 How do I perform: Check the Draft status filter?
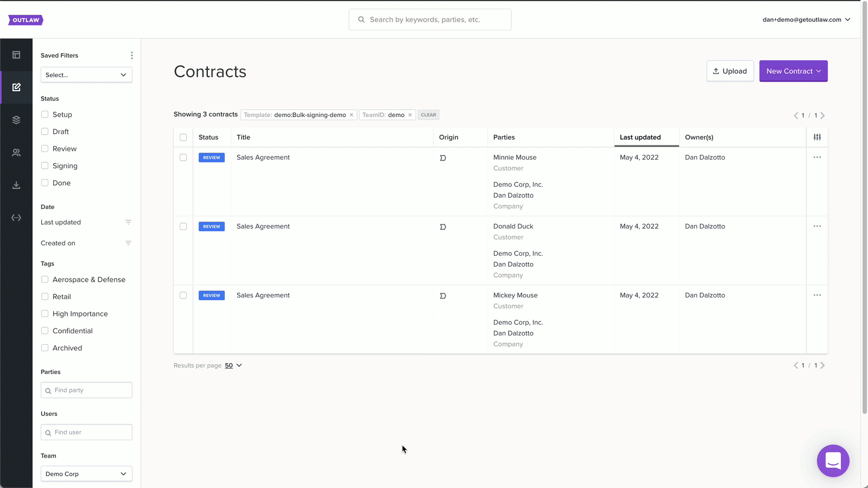coord(45,131)
